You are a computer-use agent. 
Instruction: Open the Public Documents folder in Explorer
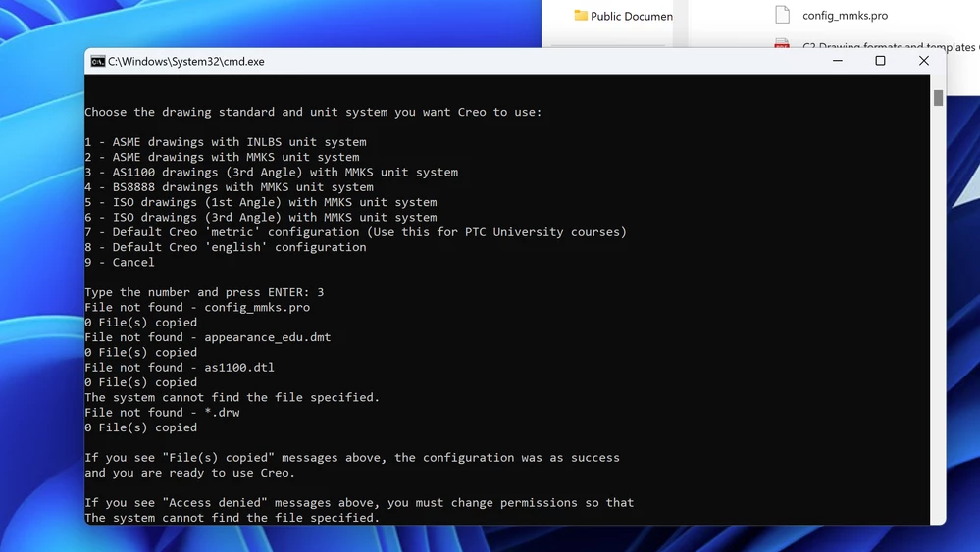[631, 16]
